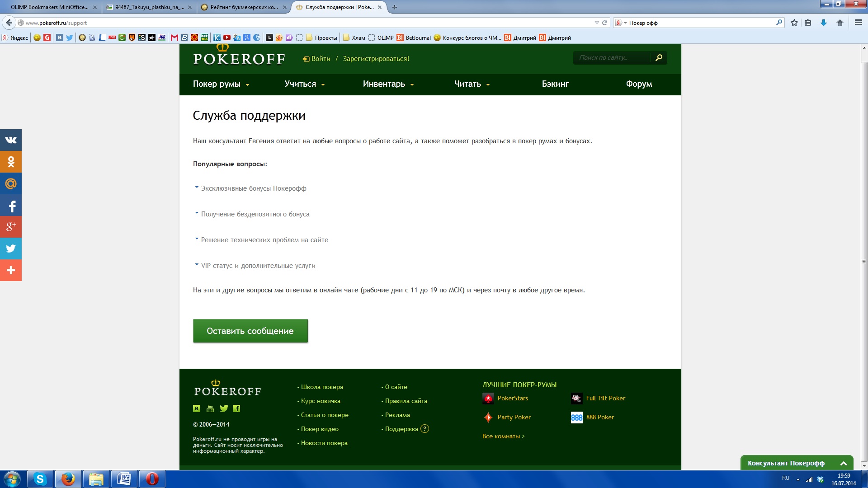Click the Party Poker diamond icon
This screenshot has height=488, width=868.
[488, 418]
